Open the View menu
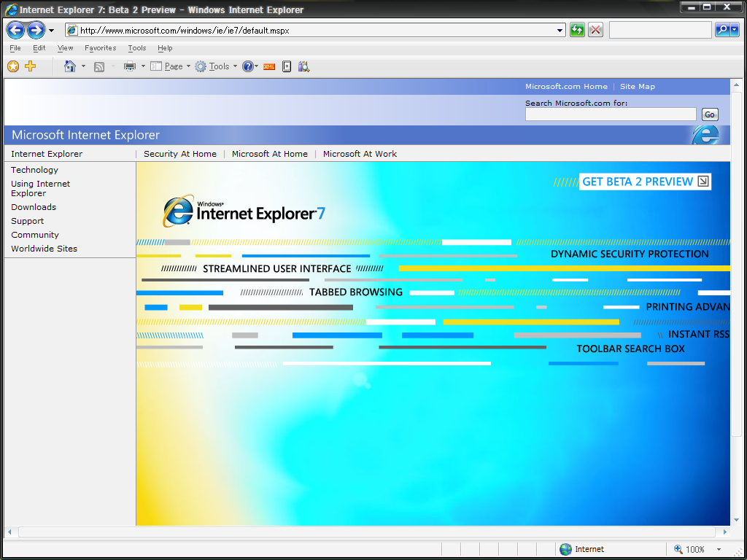This screenshot has height=560, width=747. click(65, 48)
